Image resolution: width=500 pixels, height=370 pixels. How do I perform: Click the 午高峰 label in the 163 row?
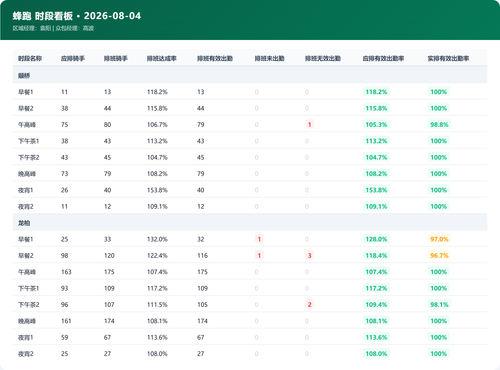27,272
